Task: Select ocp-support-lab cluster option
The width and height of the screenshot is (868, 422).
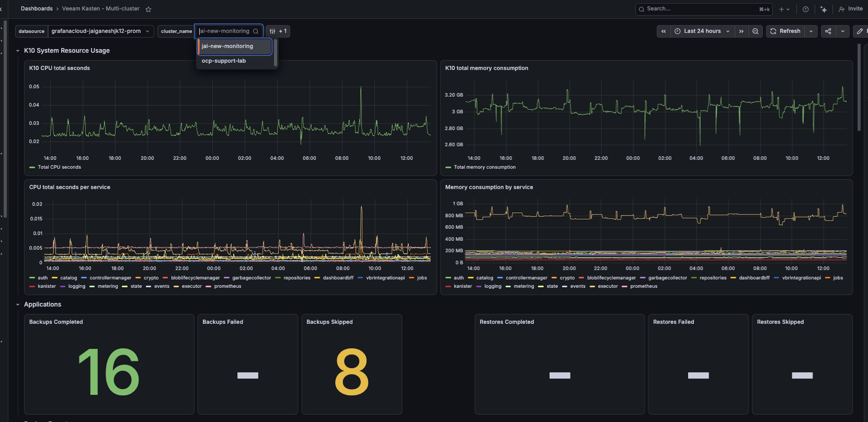Action: [234, 61]
